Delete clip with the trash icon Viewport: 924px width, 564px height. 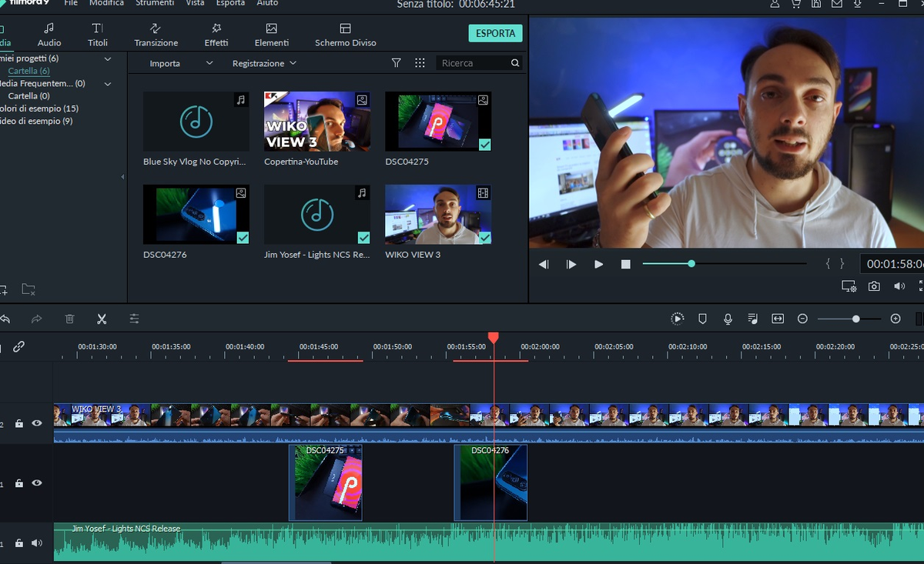tap(69, 319)
